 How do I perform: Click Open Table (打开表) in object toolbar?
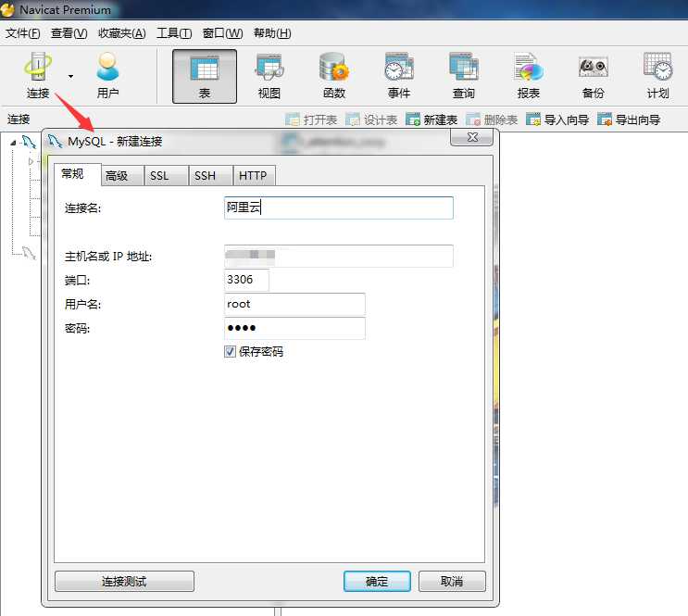click(x=311, y=119)
